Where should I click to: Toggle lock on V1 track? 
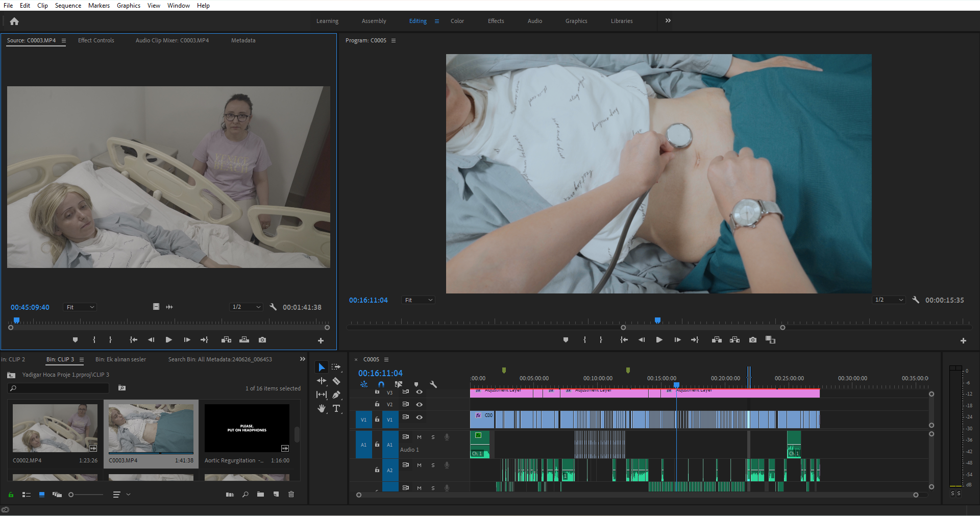(377, 419)
